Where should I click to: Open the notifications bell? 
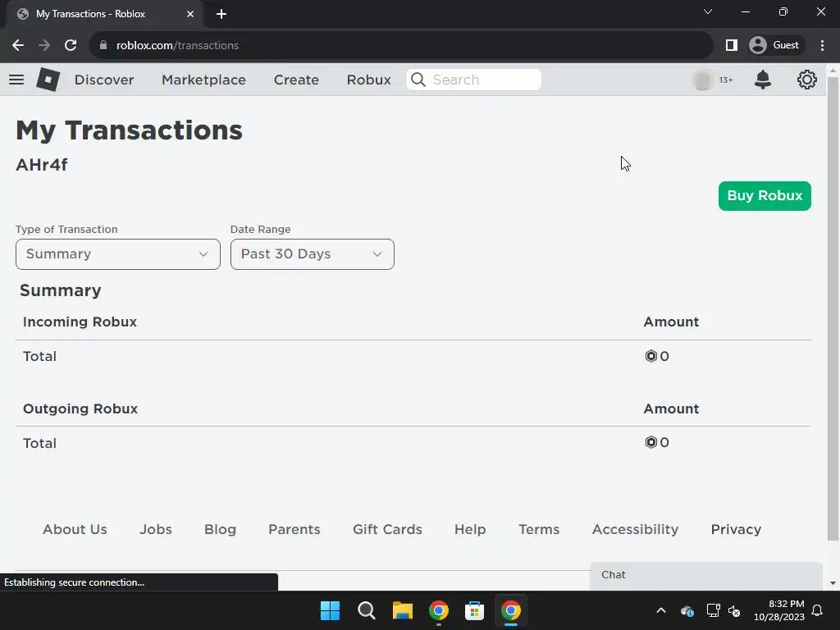(x=762, y=80)
